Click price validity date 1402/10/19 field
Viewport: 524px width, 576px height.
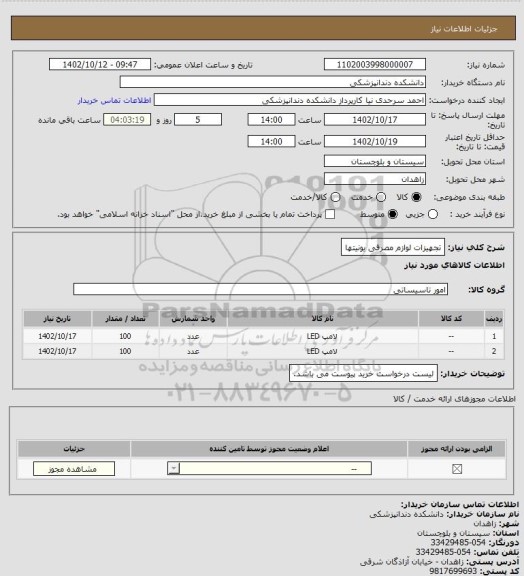[x=375, y=141]
